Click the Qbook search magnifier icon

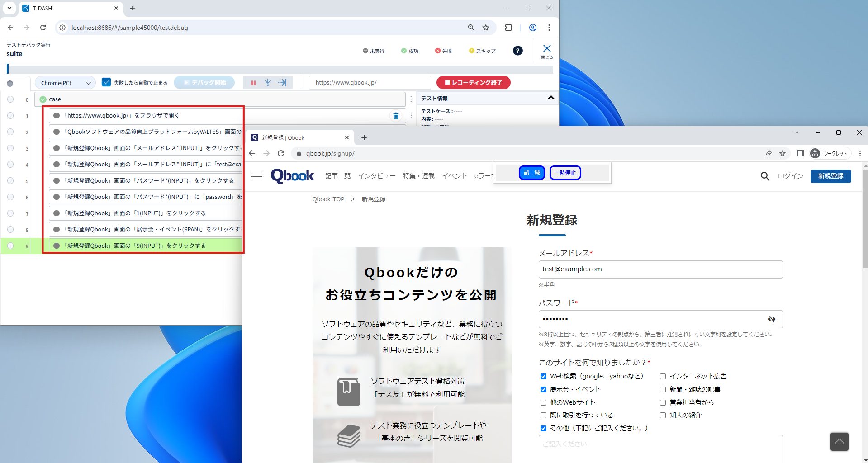764,176
